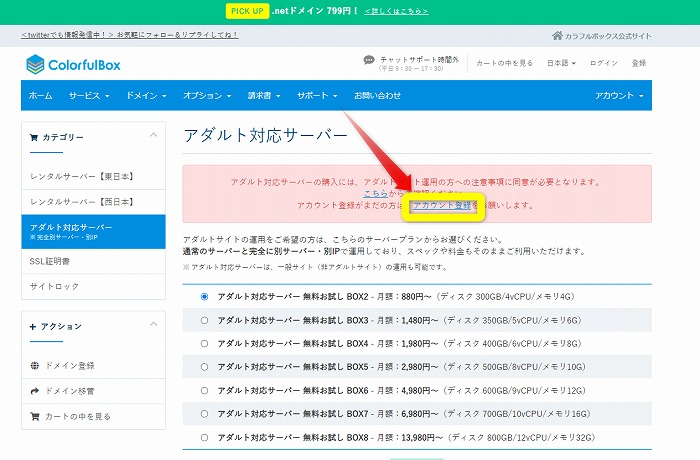
Task: Click the chat support speech bubble icon
Action: pyautogui.click(x=369, y=60)
